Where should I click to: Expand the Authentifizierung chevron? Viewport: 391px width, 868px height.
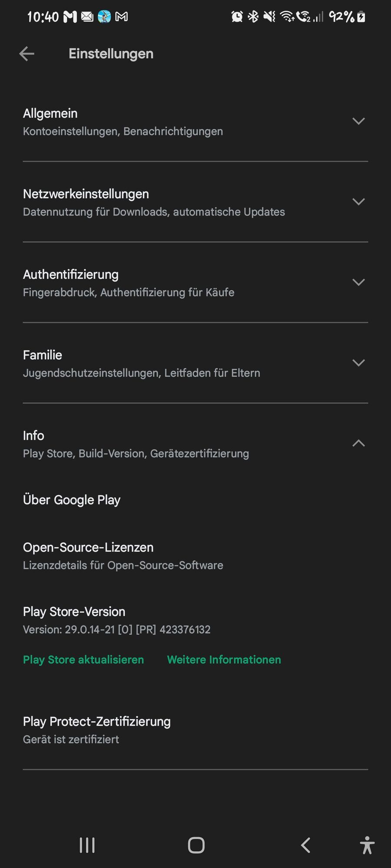click(358, 282)
